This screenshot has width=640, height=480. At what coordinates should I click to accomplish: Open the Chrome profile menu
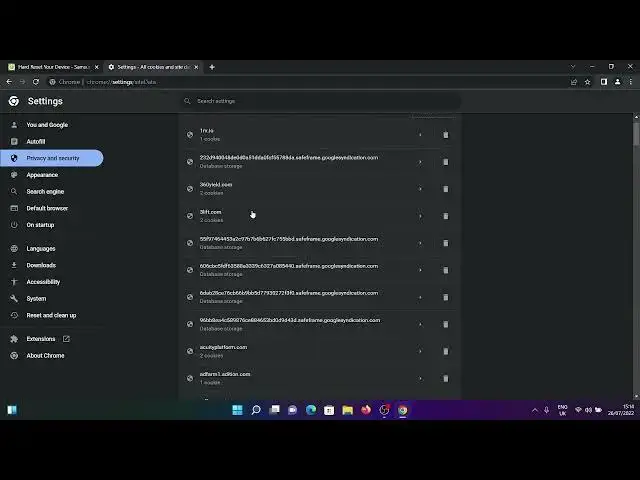618,82
